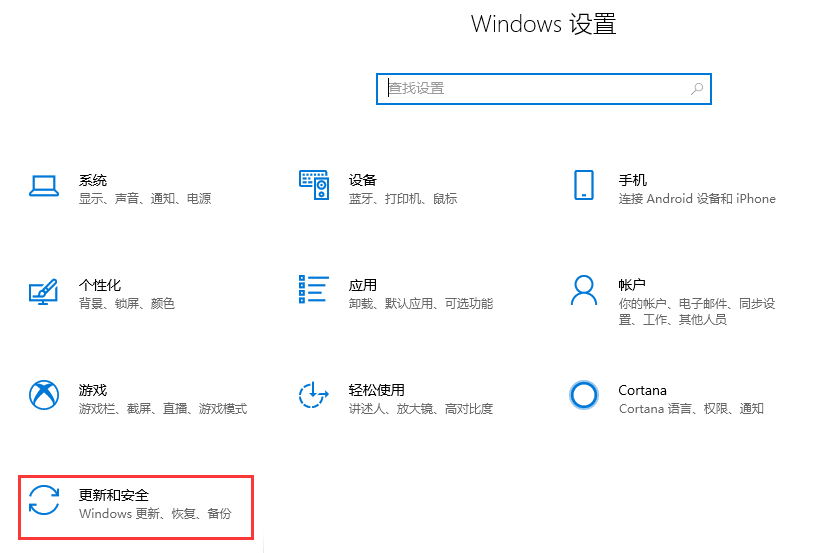Open the 更新和安全 settings title
Image resolution: width=829 pixels, height=553 pixels.
pyautogui.click(x=114, y=495)
